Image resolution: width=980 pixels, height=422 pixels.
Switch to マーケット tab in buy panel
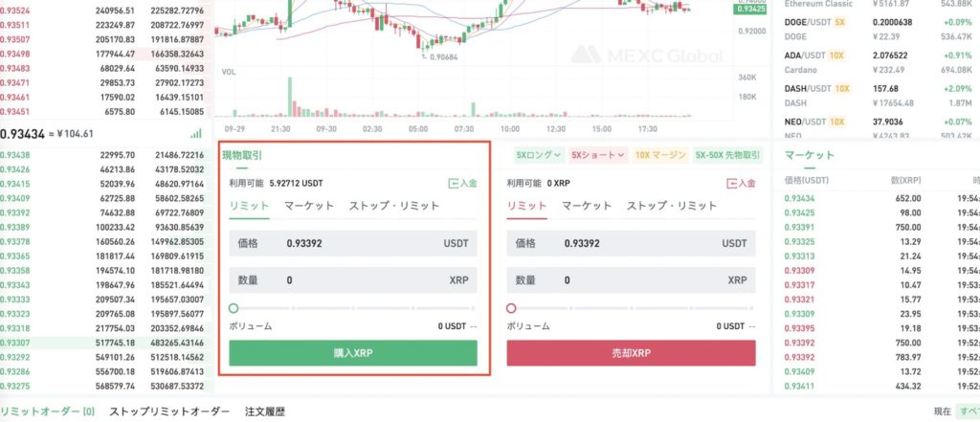[309, 206]
